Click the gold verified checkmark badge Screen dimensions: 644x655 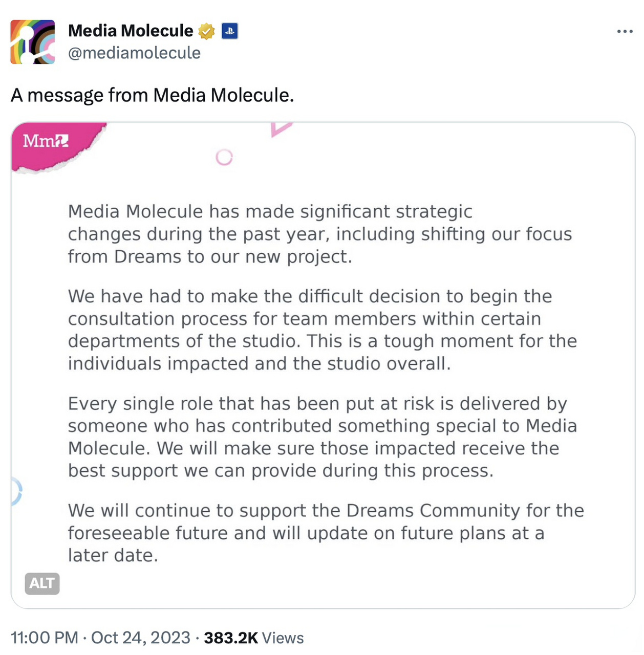206,31
